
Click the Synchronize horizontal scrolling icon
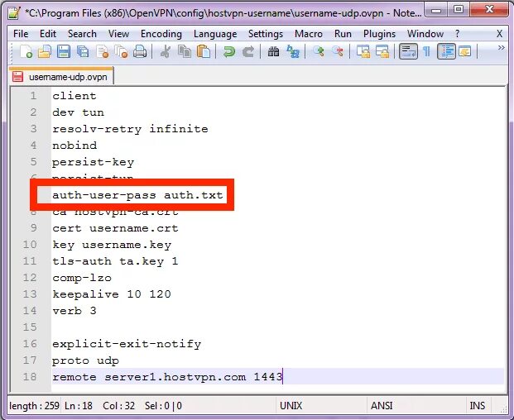[x=382, y=52]
